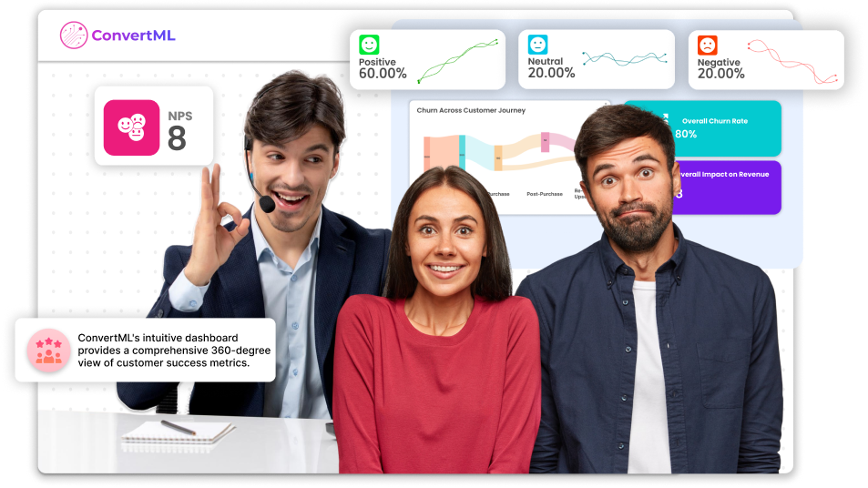Select the ConvertML brand name text
868x488 pixels.
click(133, 36)
